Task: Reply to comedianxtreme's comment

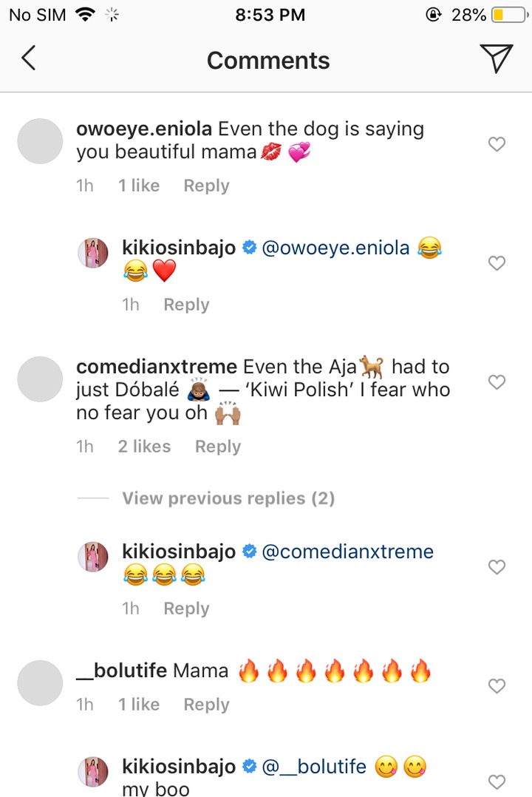Action: pyautogui.click(x=217, y=447)
